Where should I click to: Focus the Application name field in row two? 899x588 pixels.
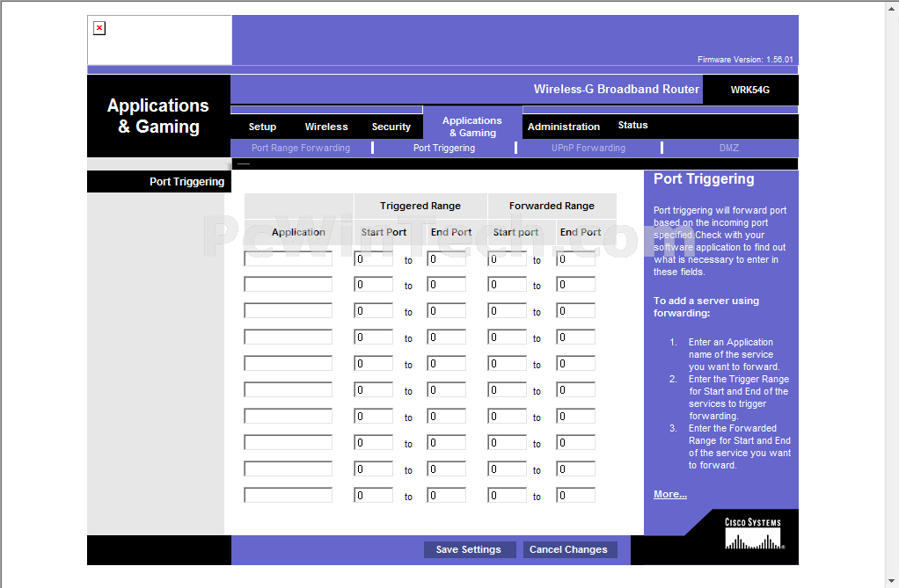pos(288,285)
